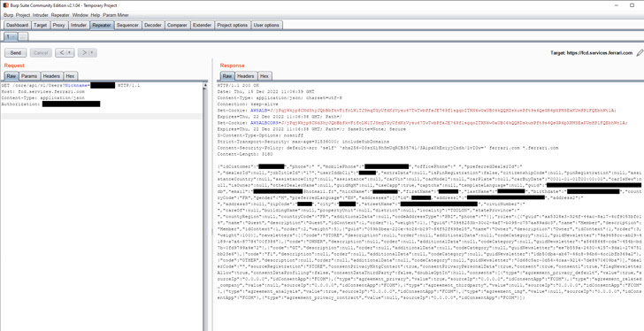Viewport: 644px width, 331px height.
Task: Select the Raw tab in Request panel
Action: coord(11,76)
